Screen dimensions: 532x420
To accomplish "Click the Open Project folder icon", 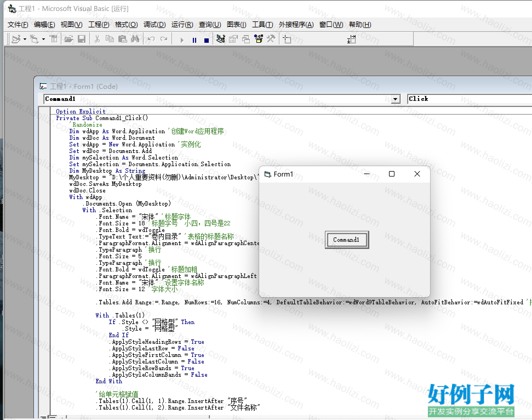I will point(69,39).
